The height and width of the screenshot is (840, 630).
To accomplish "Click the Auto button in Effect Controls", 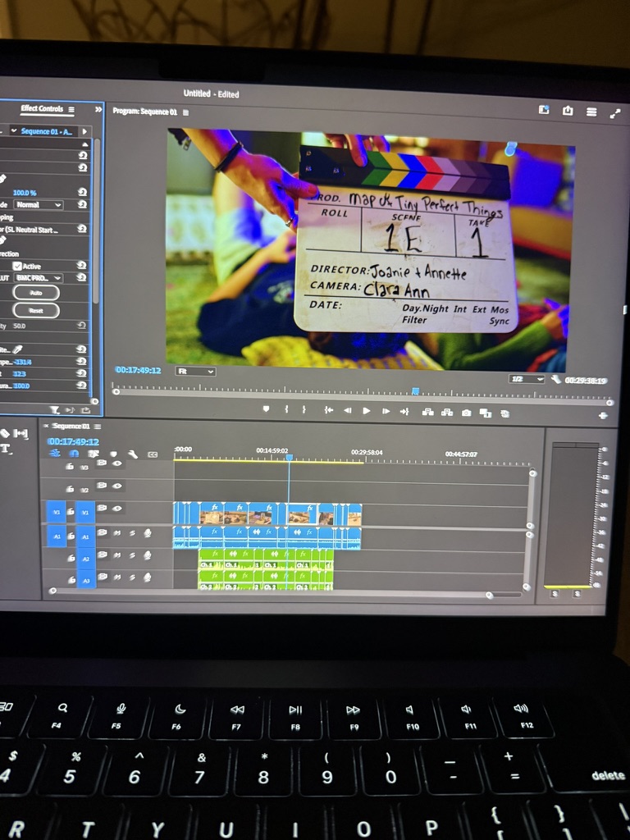I will [36, 292].
